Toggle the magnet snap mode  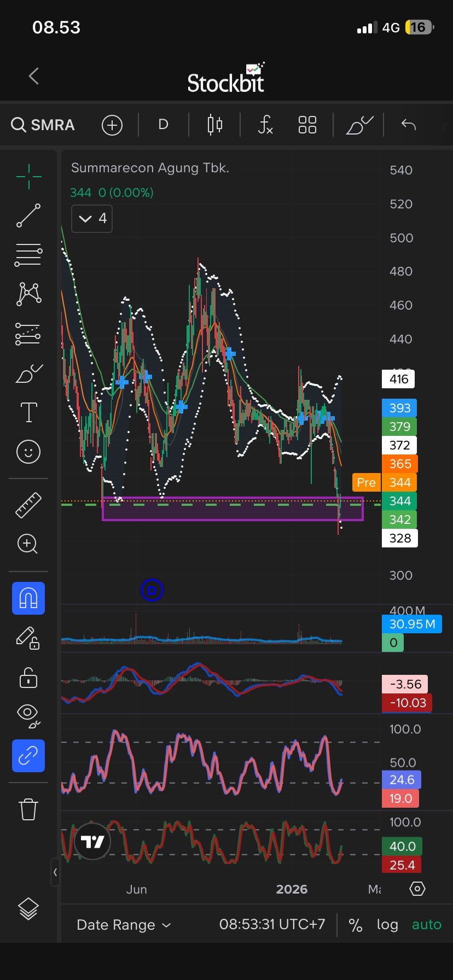coord(28,598)
